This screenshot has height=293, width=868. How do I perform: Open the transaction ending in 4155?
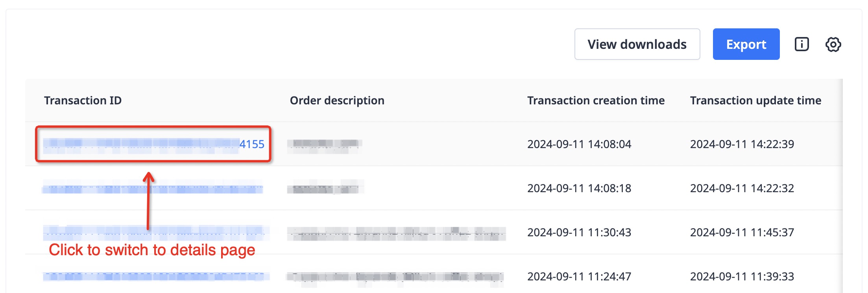pyautogui.click(x=153, y=144)
